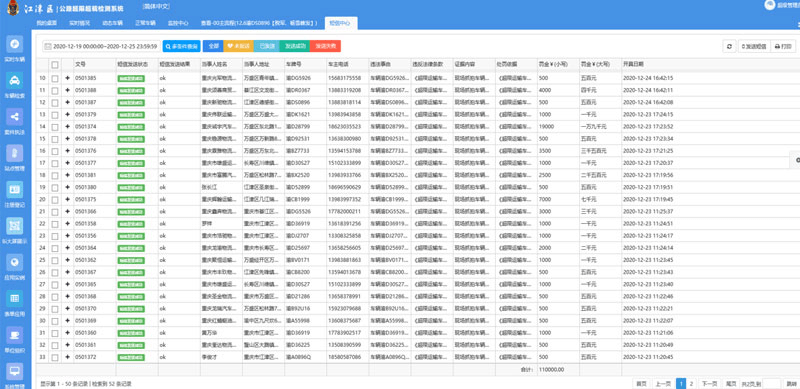Click the date range input 2020-12-19 to 2020-12-25

click(x=102, y=46)
